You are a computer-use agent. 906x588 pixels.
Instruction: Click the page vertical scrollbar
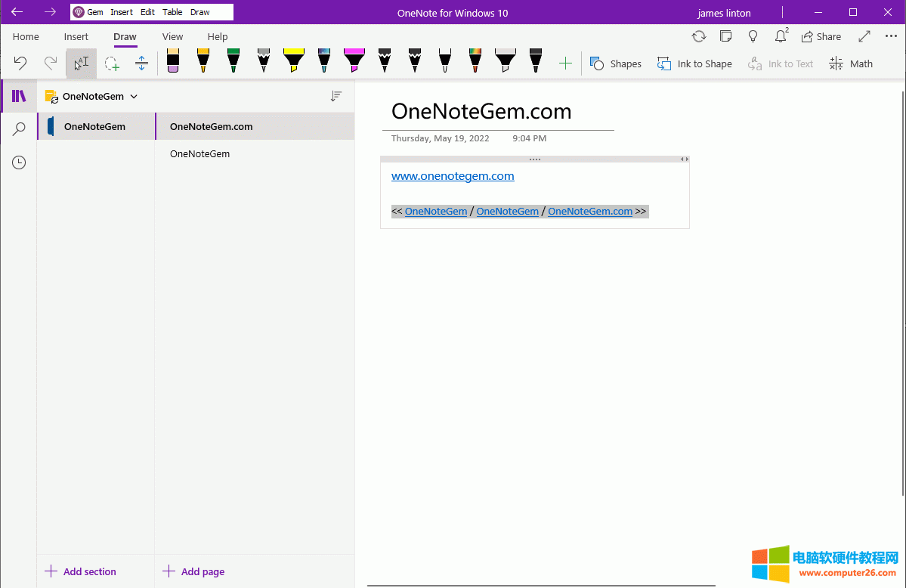(903, 293)
